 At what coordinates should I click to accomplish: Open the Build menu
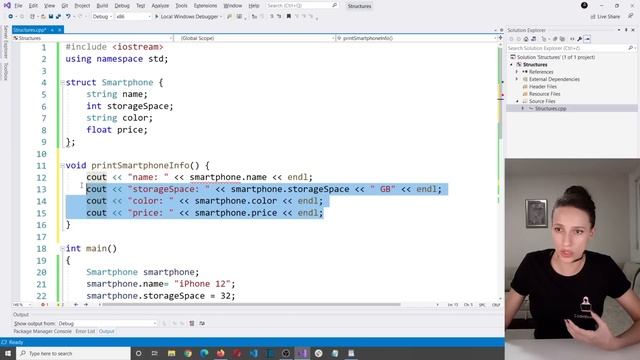[x=102, y=6]
